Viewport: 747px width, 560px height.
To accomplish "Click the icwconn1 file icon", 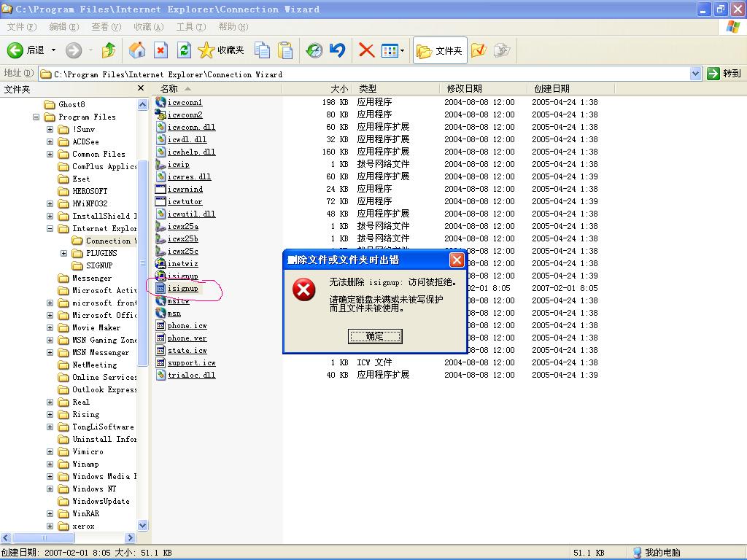I will (160, 102).
